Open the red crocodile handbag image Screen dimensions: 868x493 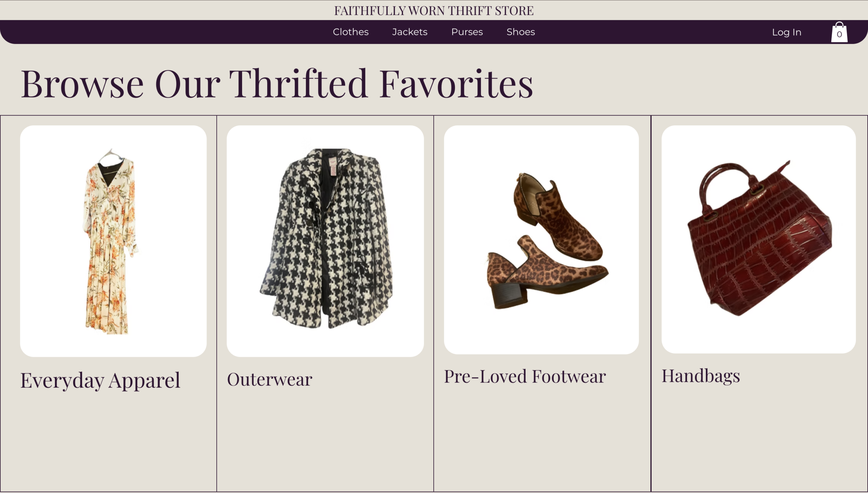(759, 244)
